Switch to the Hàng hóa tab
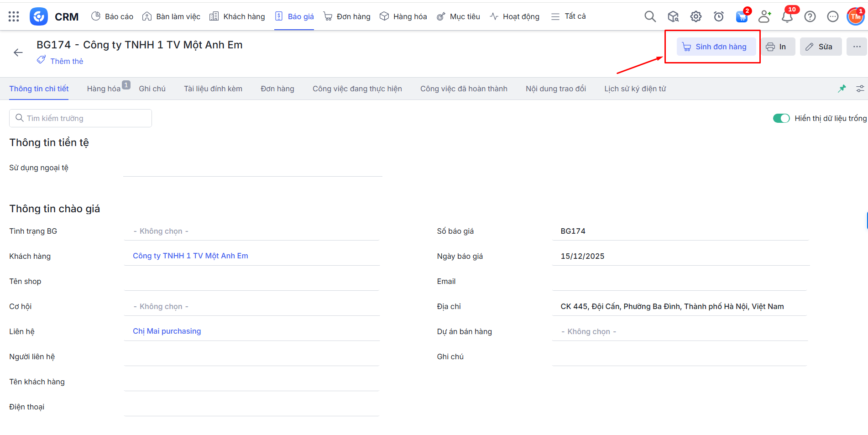868x435 pixels. 104,89
